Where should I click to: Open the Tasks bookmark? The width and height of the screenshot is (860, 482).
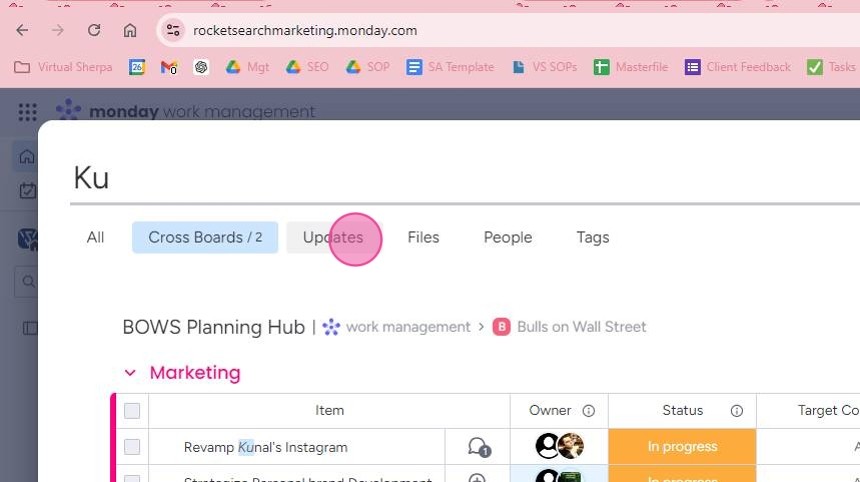coord(831,67)
